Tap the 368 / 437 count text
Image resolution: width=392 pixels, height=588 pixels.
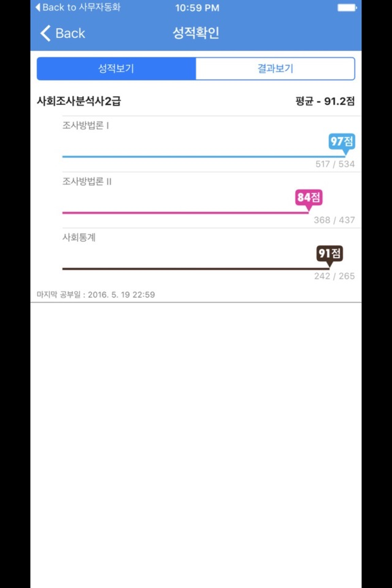pyautogui.click(x=334, y=220)
